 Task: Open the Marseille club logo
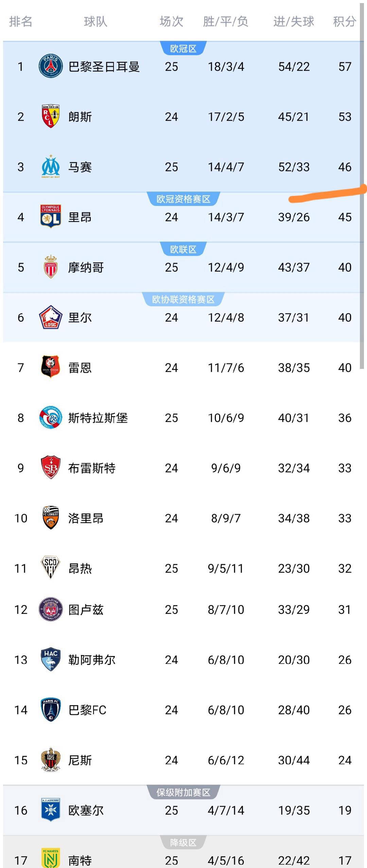(51, 166)
